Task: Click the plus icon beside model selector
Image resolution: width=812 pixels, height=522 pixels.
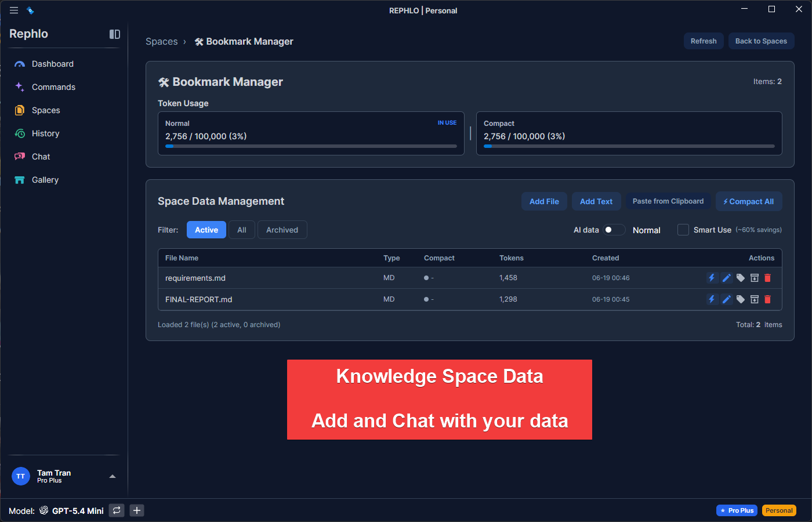Action: (137, 510)
